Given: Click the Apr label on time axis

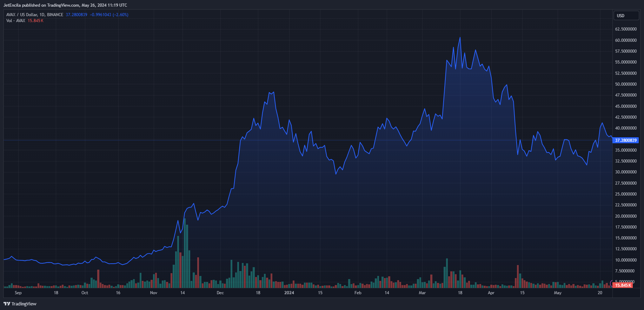Looking at the screenshot, I should 491,293.
